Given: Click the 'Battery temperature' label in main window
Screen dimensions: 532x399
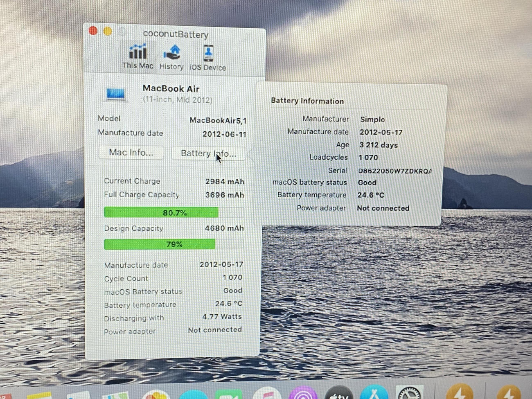Looking at the screenshot, I should tap(140, 305).
